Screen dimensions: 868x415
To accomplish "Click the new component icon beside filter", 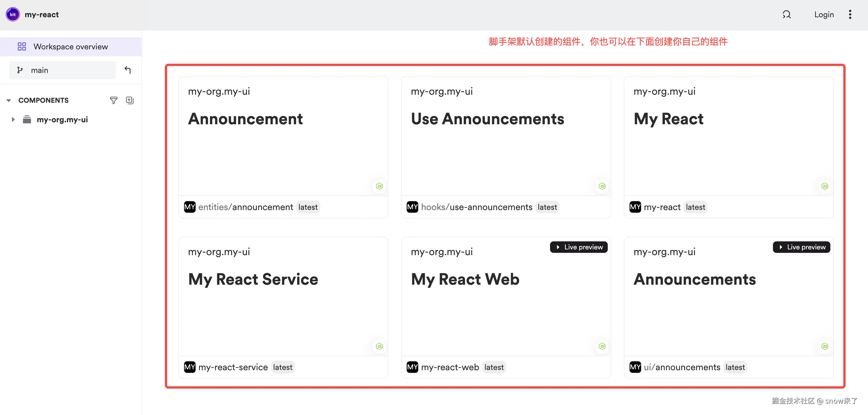I will (130, 100).
